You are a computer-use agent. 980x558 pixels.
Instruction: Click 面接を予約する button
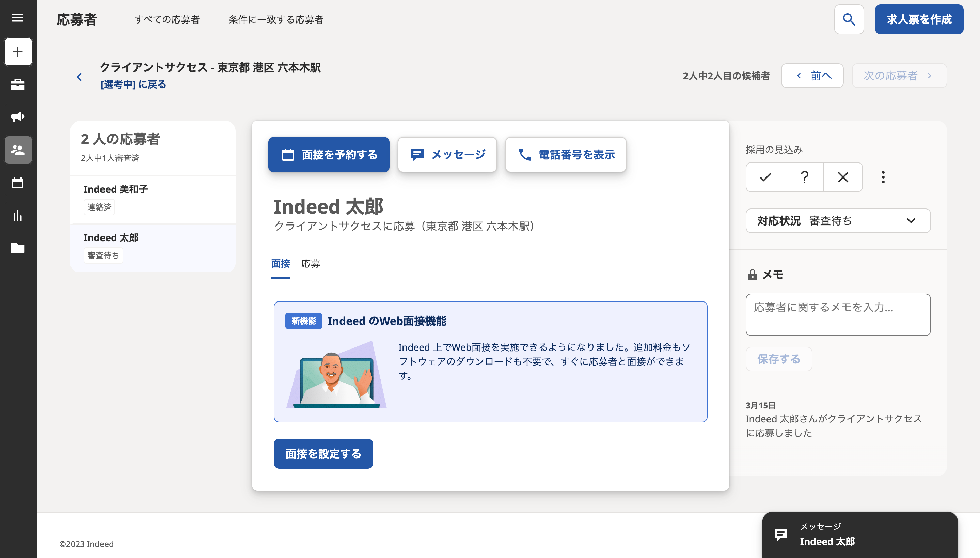[329, 155]
